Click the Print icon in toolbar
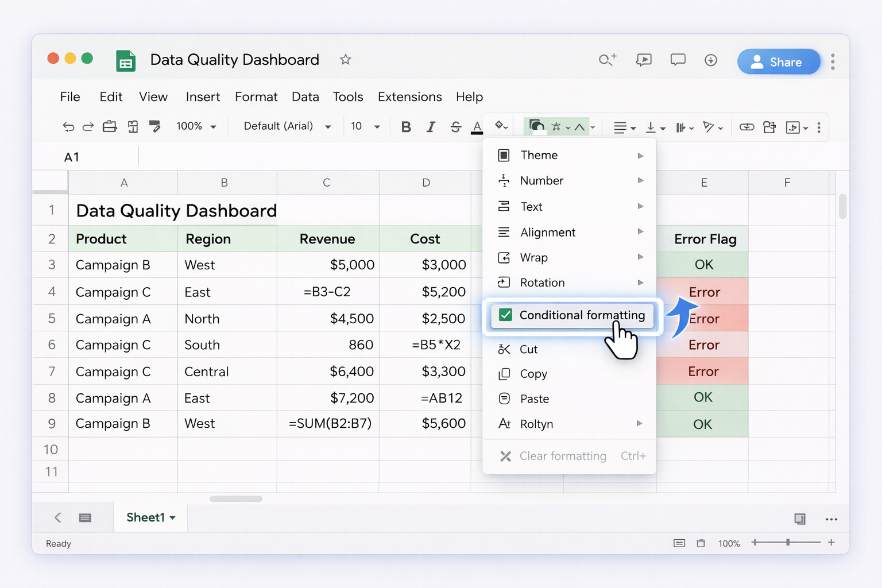Image resolution: width=882 pixels, height=588 pixels. pos(110,127)
